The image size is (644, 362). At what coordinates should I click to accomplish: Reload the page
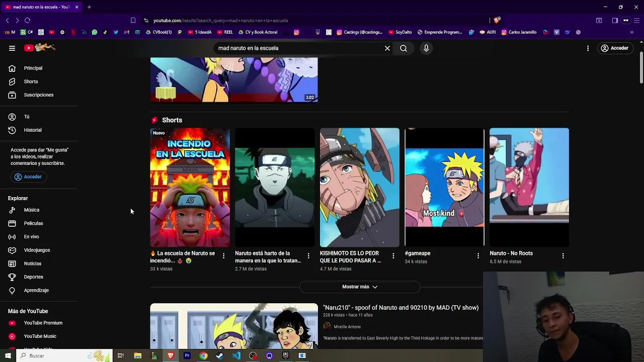click(27, 21)
